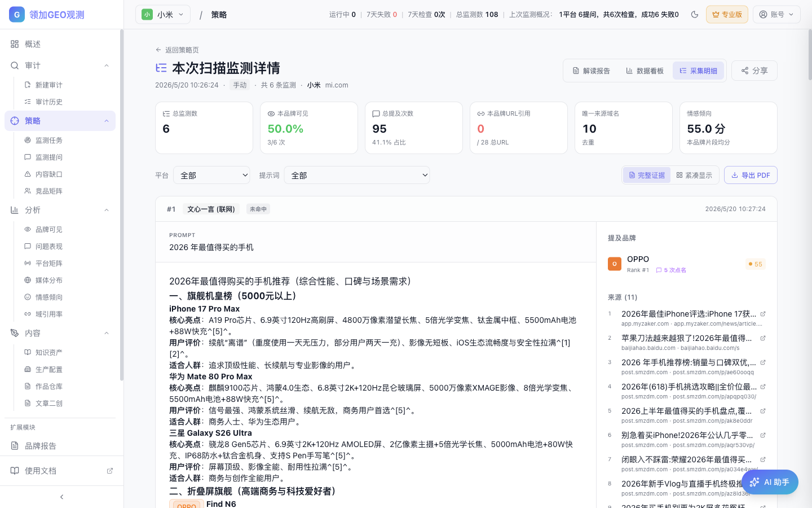812x508 pixels.
Task: Click the 手动 tag
Action: [x=240, y=85]
